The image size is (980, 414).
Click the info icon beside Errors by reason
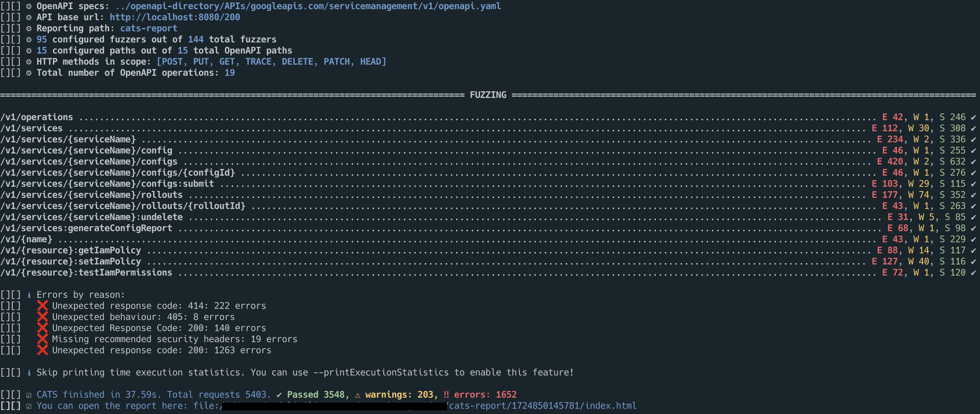click(29, 295)
